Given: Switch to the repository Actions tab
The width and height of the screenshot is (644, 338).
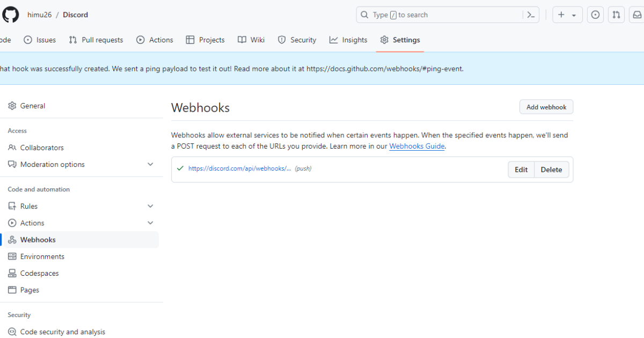Looking at the screenshot, I should tap(155, 40).
